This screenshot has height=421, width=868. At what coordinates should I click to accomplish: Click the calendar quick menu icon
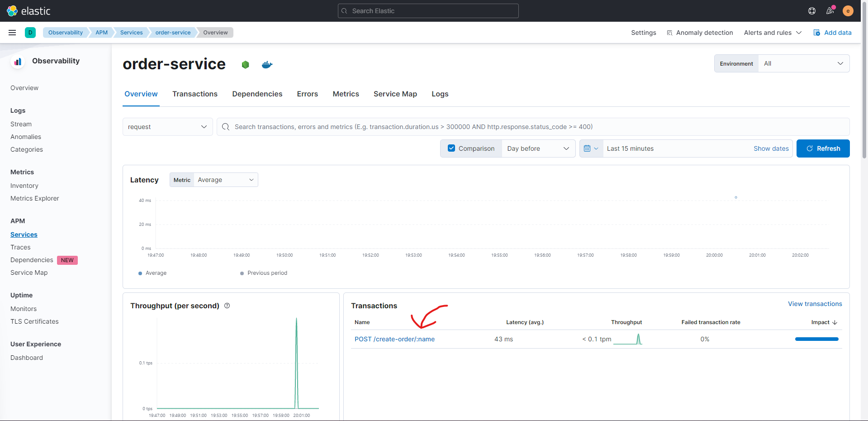591,148
